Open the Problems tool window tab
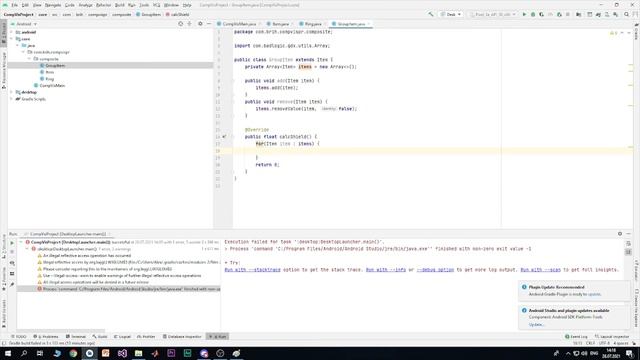Screen dimensions: 640x360 click(x=46, y=337)
